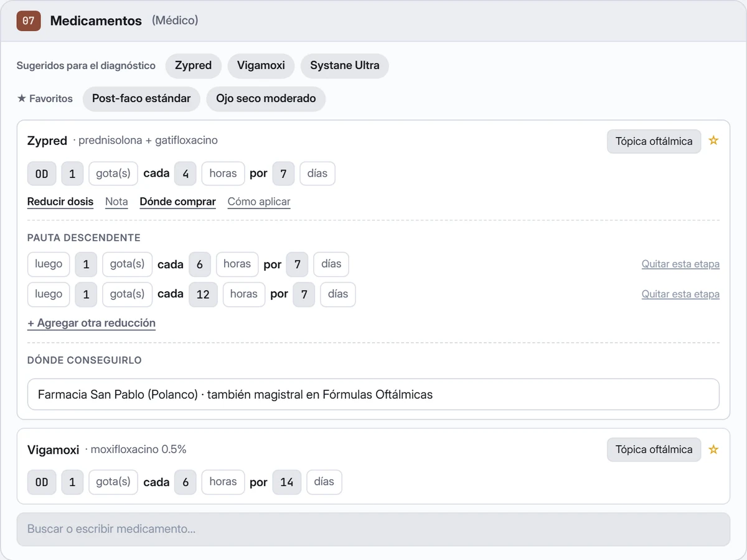
Task: Open the gota(s) unit selector for Zypred
Action: 113,174
